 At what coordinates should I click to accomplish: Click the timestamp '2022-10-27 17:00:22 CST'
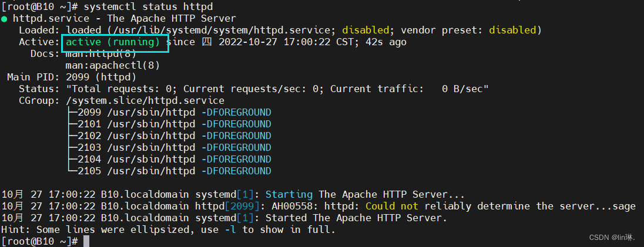click(286, 42)
